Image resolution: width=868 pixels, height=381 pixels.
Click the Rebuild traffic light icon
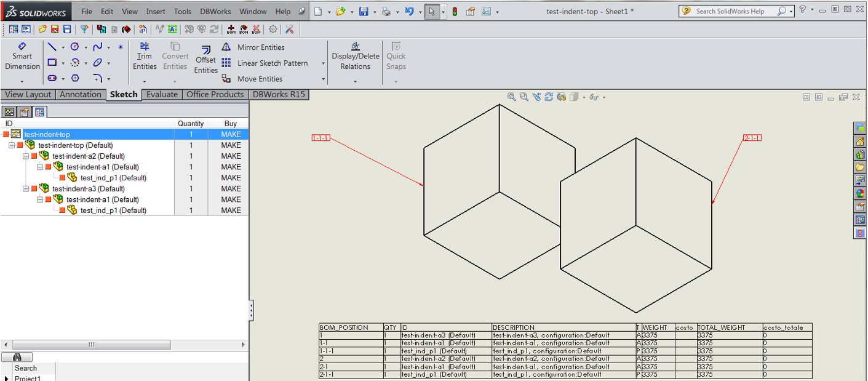pyautogui.click(x=455, y=11)
